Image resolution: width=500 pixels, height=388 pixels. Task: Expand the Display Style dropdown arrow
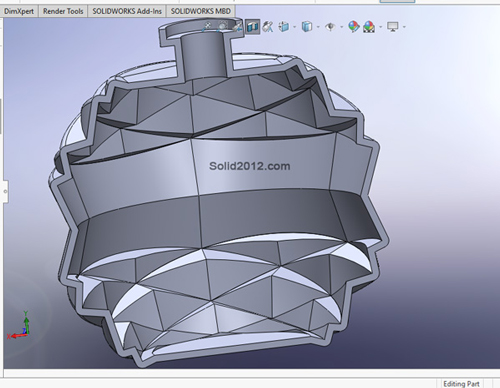point(318,27)
